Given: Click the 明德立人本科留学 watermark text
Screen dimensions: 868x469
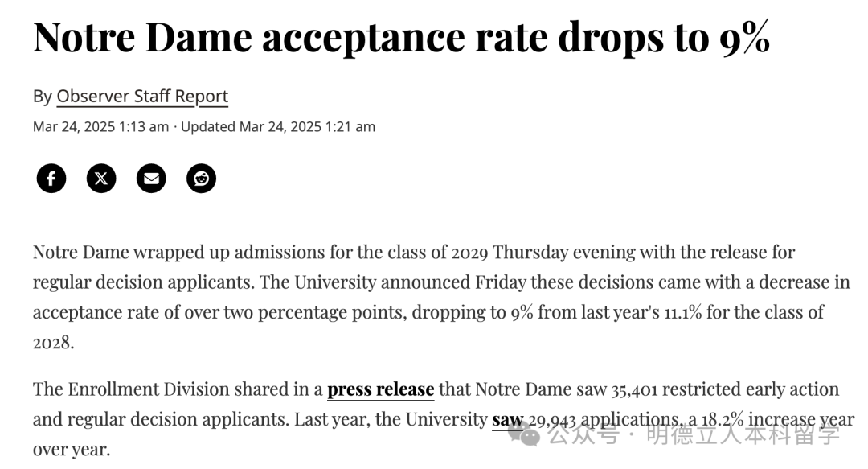Looking at the screenshot, I should [x=743, y=434].
